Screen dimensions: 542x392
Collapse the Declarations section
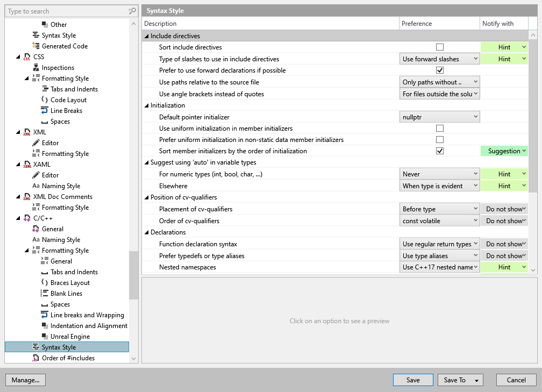pyautogui.click(x=147, y=232)
